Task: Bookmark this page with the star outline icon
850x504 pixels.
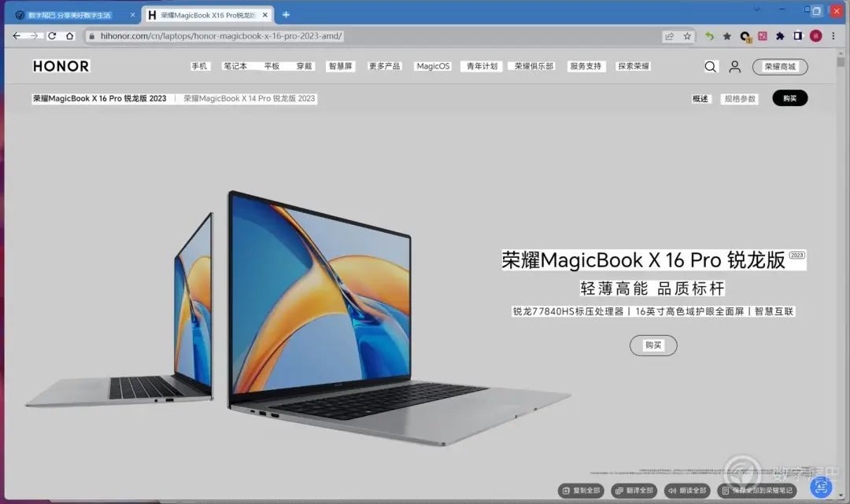Action: click(687, 36)
